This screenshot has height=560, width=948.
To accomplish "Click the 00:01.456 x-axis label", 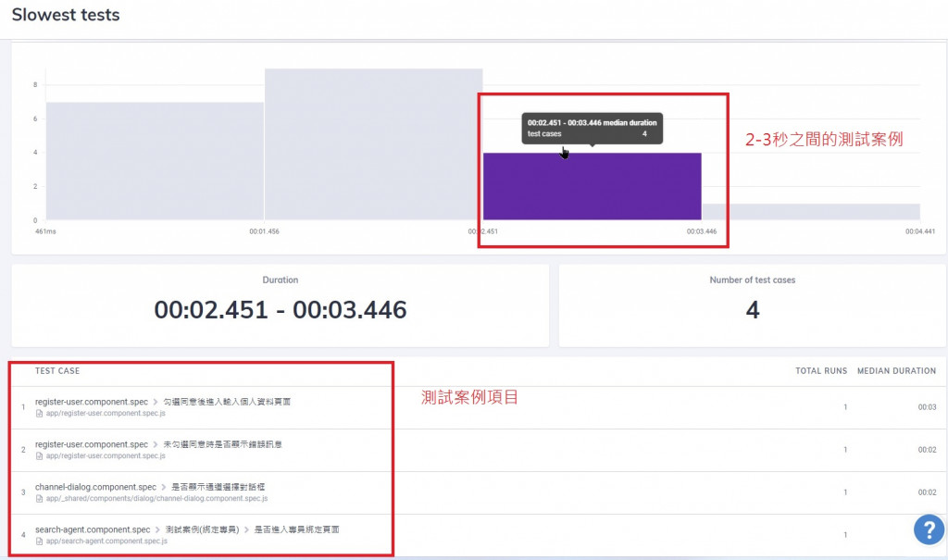I will (x=264, y=231).
